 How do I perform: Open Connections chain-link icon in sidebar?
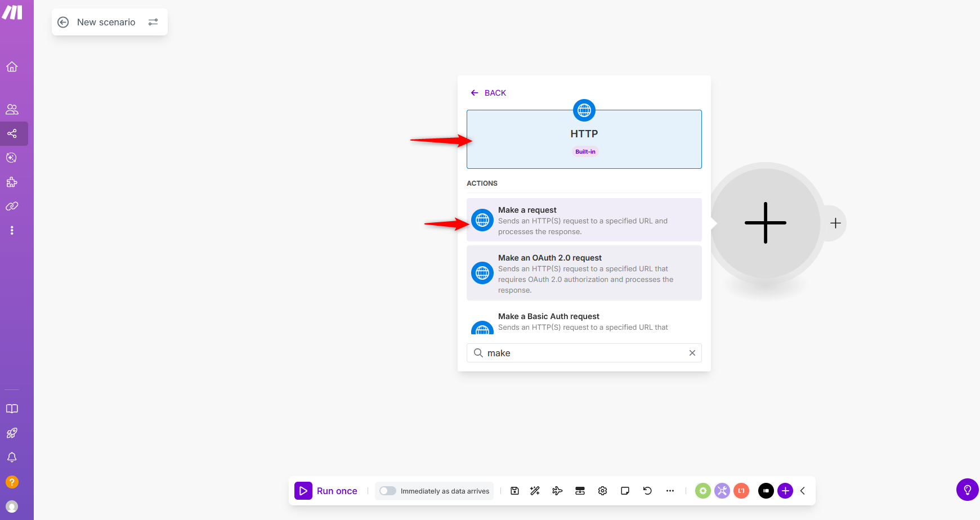12,206
